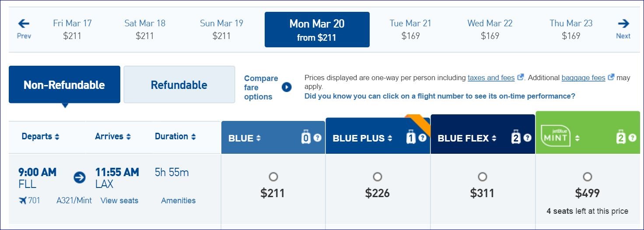Select the $311 Blue Flex fare
The height and width of the screenshot is (230, 644).
pyautogui.click(x=483, y=177)
